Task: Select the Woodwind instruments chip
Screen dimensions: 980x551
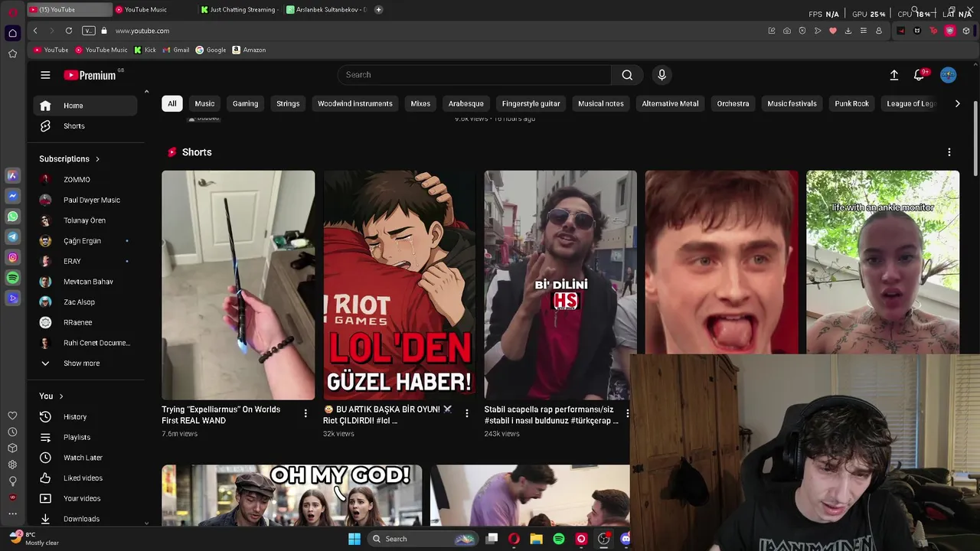Action: (355, 103)
